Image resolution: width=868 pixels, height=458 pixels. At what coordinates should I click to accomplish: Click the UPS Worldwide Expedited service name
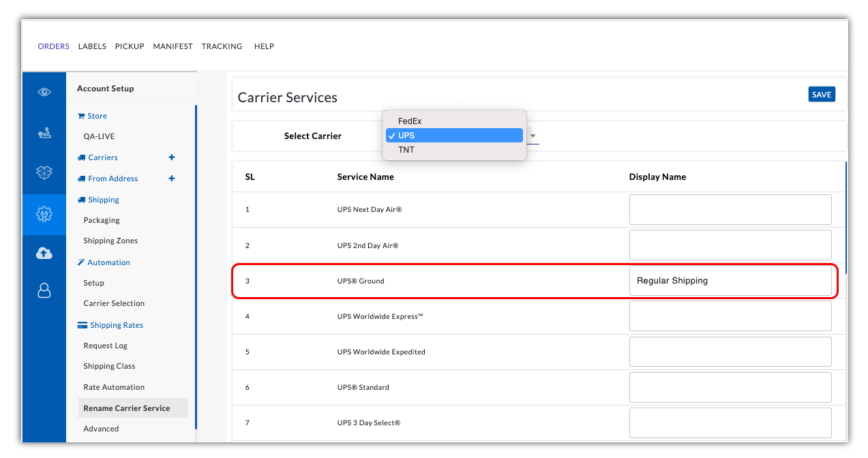381,352
